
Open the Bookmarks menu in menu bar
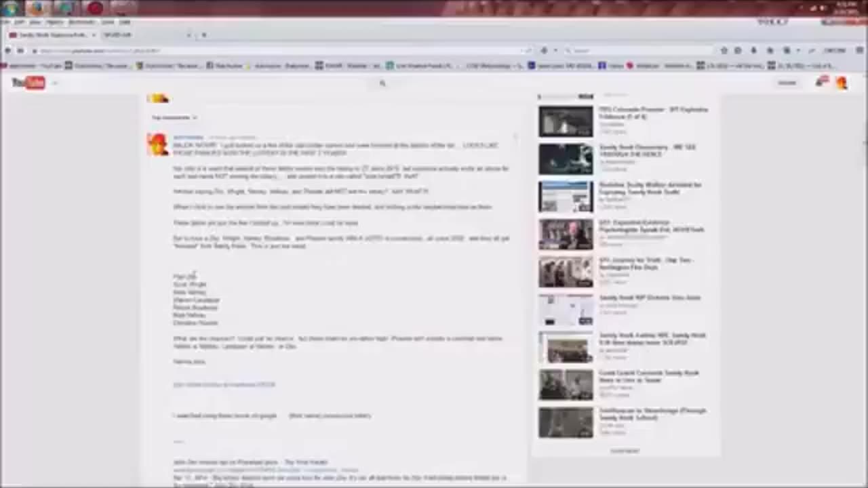pos(81,22)
